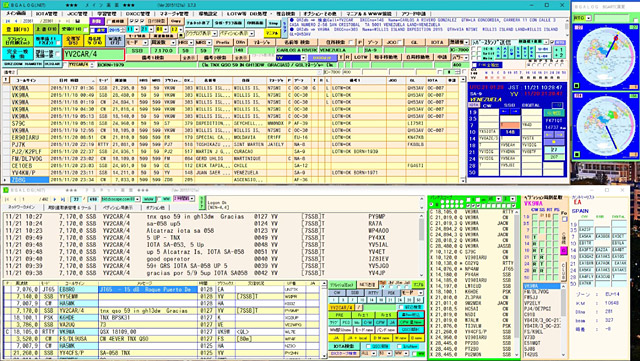Open the 環境設定 tab
Image resolution: width=640 pixels, height=361 pixels.
point(209,13)
